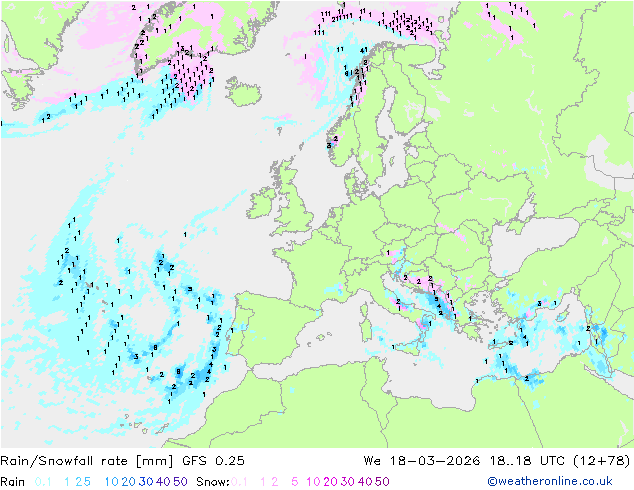Select the Snow legend value 30
The image size is (634, 490).
click(348, 482)
